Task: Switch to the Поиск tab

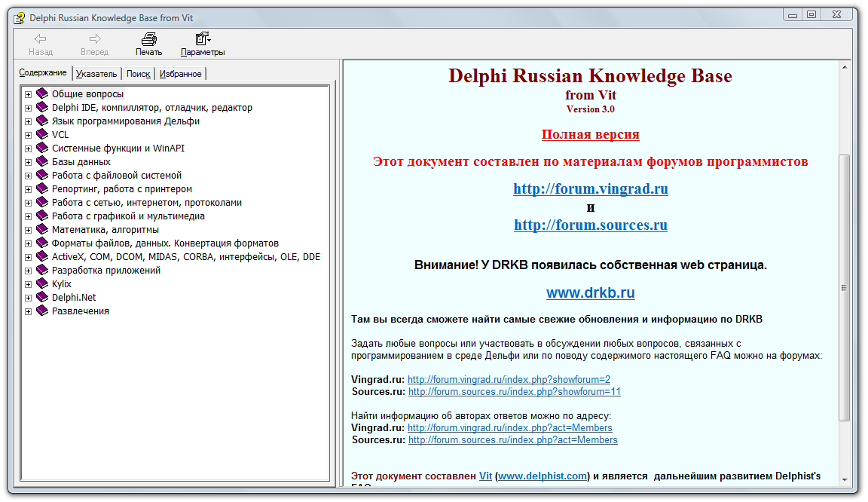Action: tap(139, 74)
